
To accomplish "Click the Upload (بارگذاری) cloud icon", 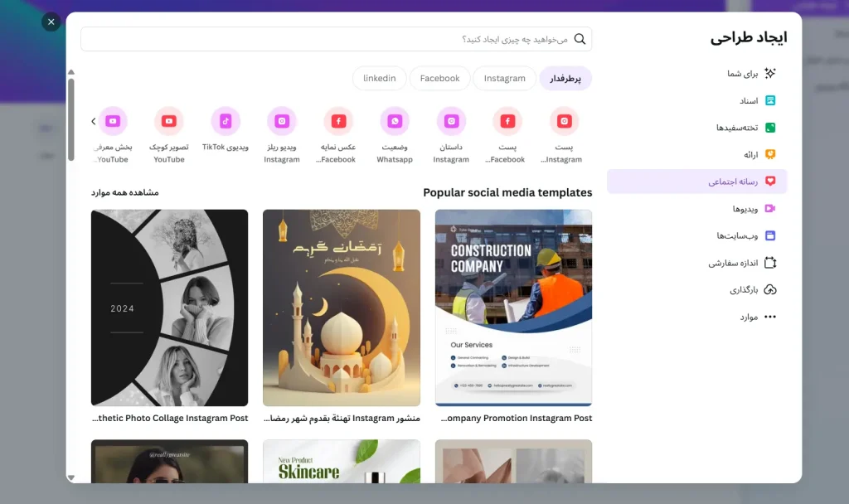I will (x=770, y=289).
